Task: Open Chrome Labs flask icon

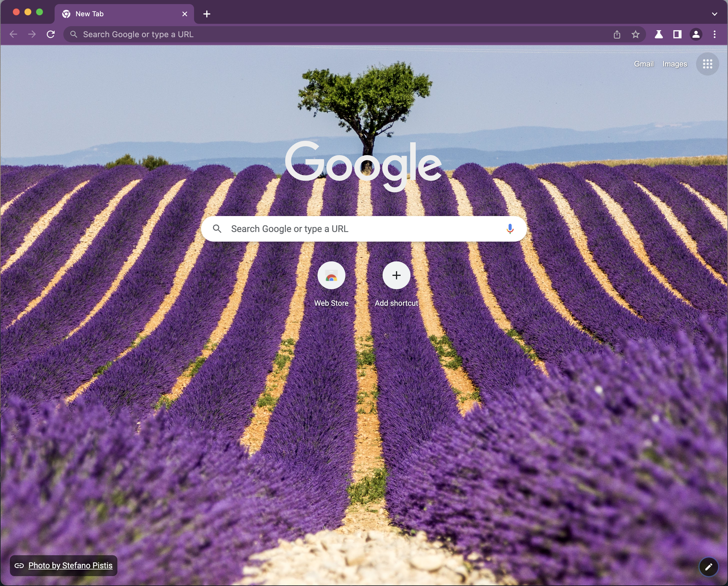Action: [659, 35]
